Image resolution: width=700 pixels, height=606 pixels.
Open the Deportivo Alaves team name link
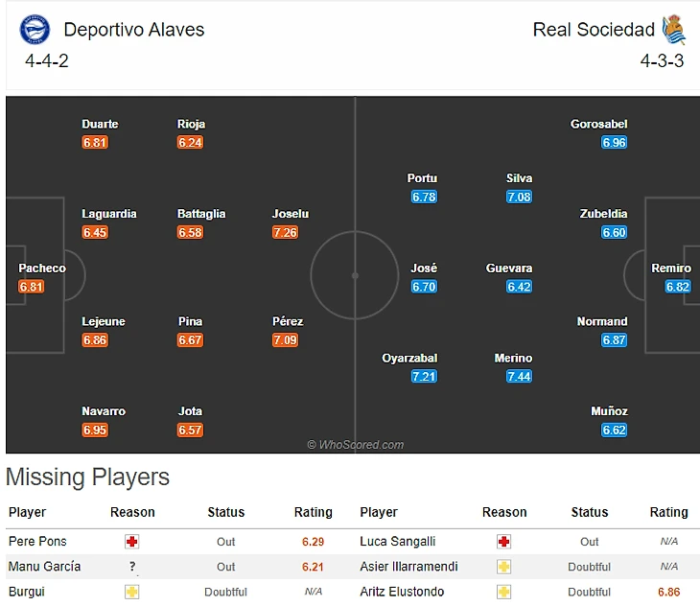point(134,30)
